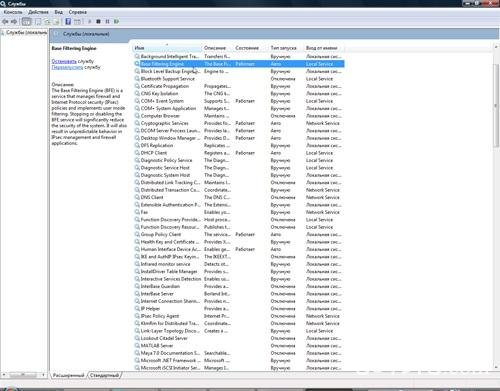Click the Restart Service toolbar icon
Viewport: 500px width, 391px height.
point(116,22)
